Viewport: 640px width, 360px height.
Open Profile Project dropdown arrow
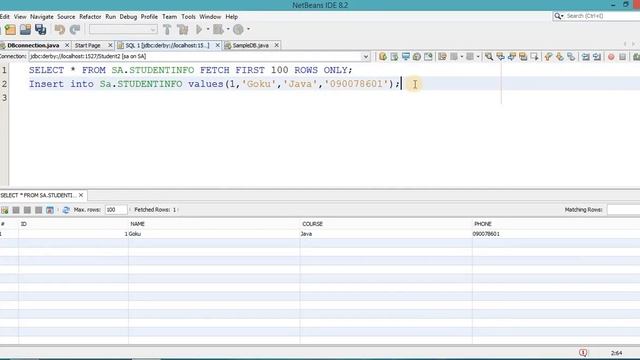248,29
